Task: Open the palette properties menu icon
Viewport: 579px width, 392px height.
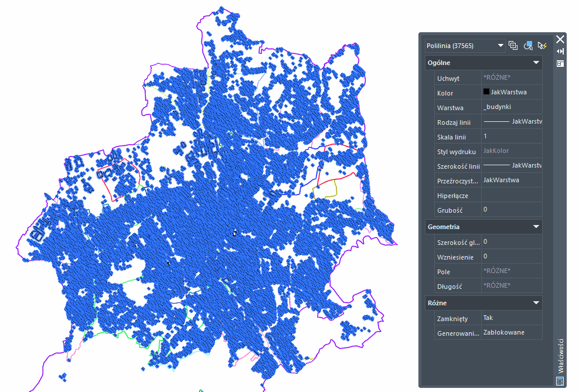Action: click(x=560, y=63)
